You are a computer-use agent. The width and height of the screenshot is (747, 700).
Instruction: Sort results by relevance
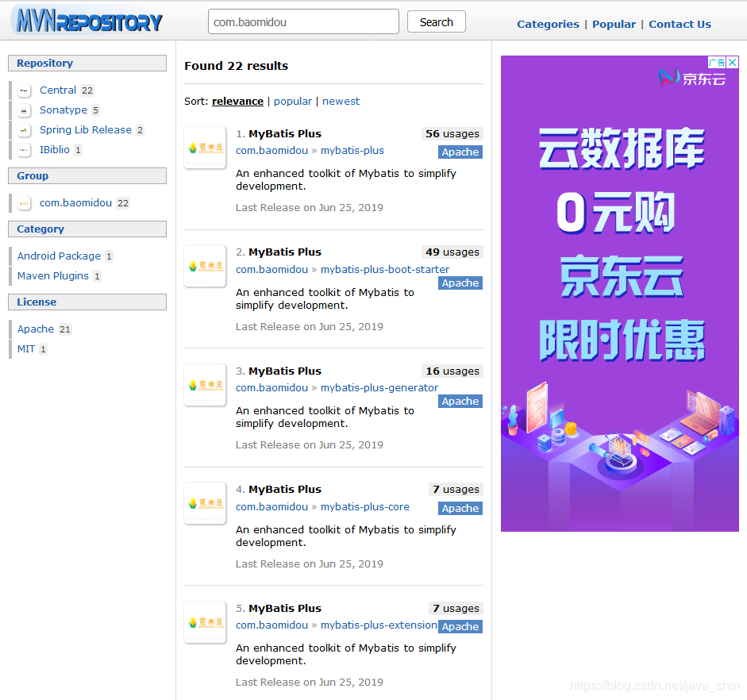pos(237,102)
